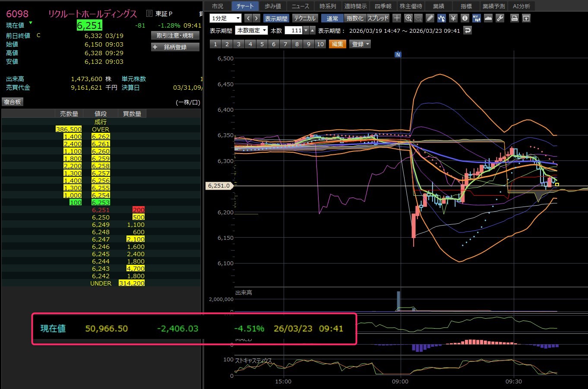This screenshot has width=588, height=389.
Task: Switch to the 歩み値 tab
Action: 272,6
